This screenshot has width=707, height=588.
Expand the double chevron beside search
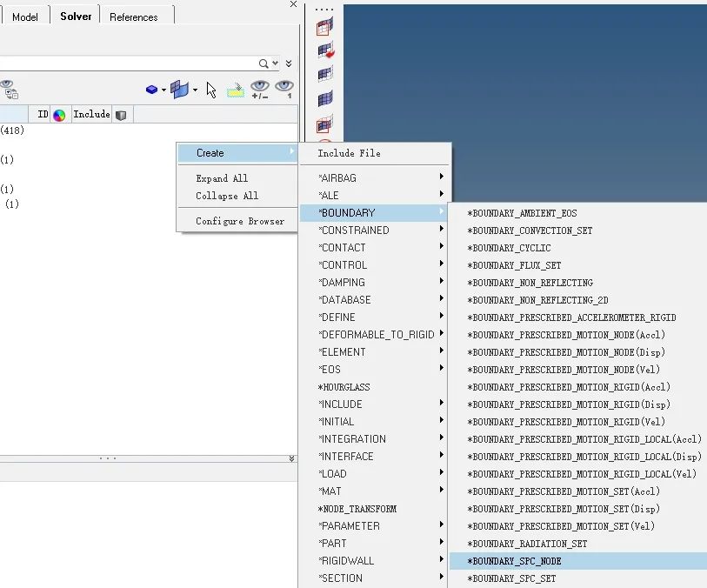(x=289, y=63)
